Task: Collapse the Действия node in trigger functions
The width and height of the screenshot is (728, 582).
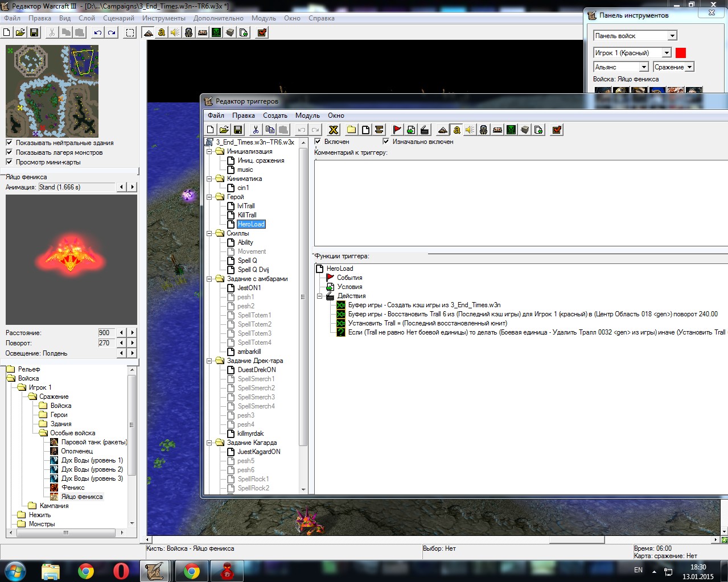Action: coord(320,296)
